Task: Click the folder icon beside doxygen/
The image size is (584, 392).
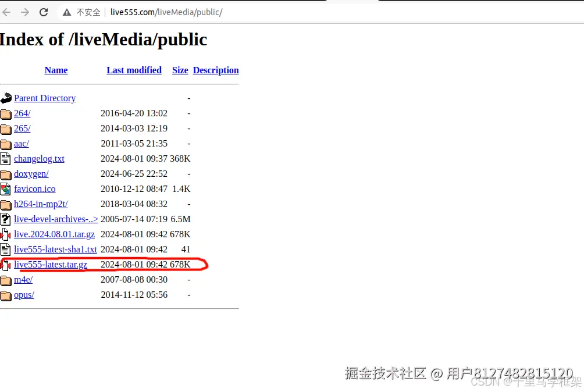Action: tap(6, 174)
